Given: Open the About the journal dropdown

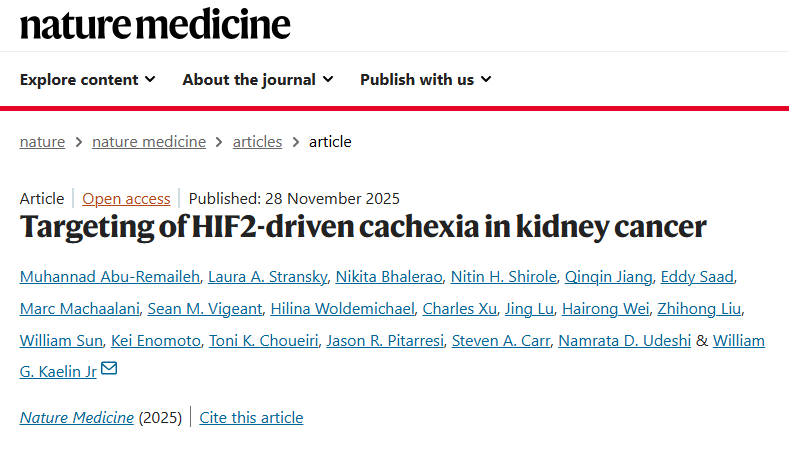Looking at the screenshot, I should 258,79.
